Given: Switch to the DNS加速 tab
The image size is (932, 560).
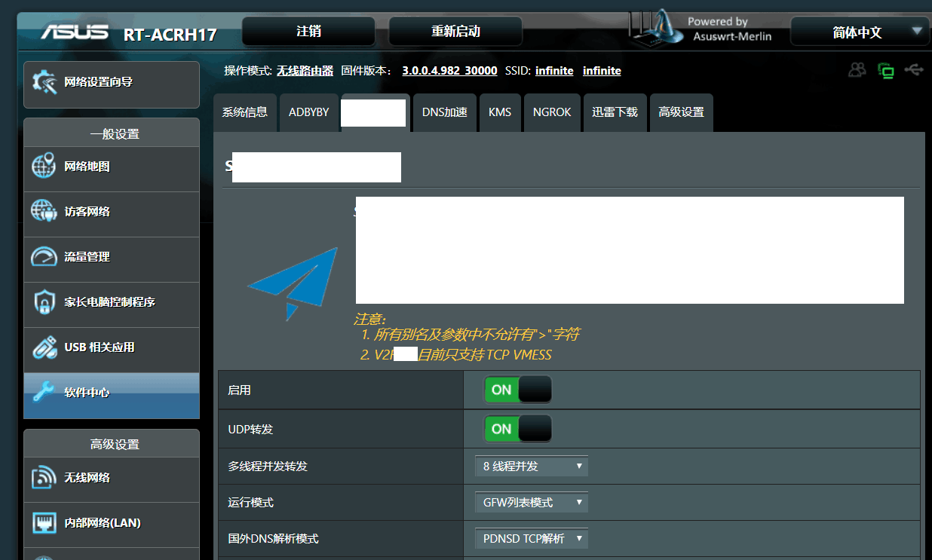Looking at the screenshot, I should (444, 112).
